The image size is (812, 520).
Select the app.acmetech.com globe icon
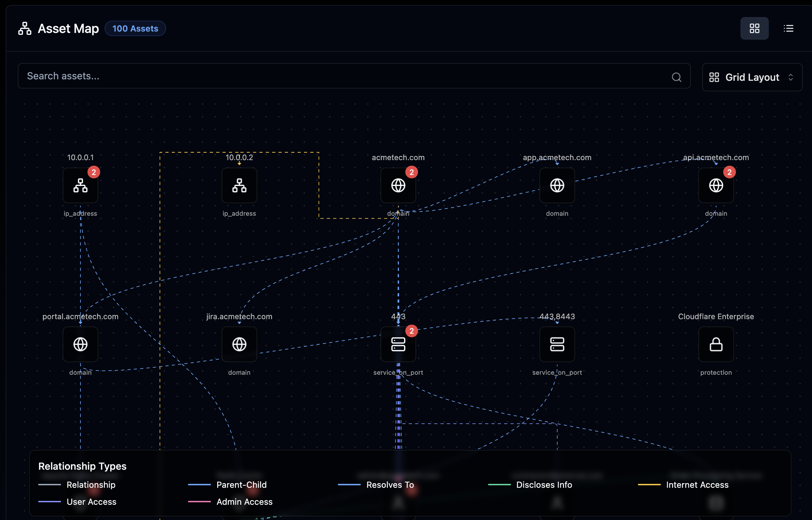point(556,185)
